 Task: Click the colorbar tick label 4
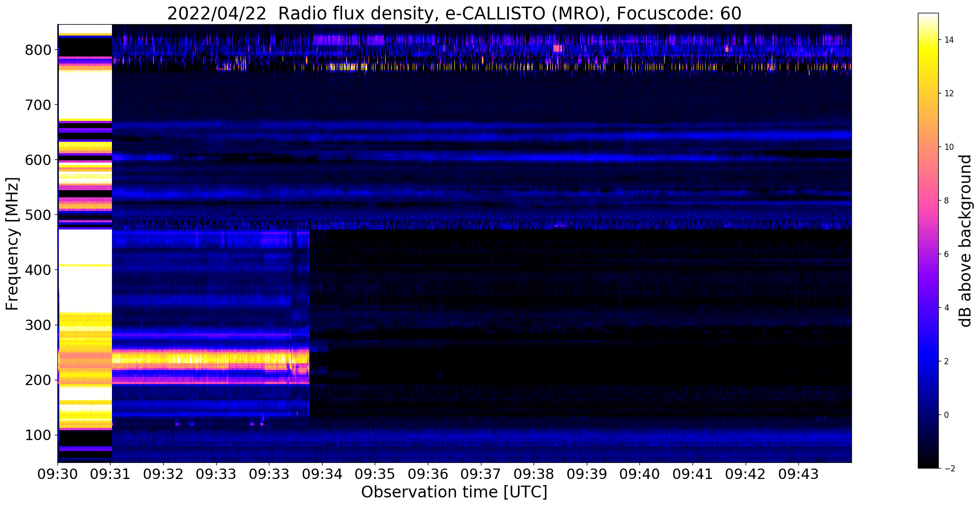point(947,308)
